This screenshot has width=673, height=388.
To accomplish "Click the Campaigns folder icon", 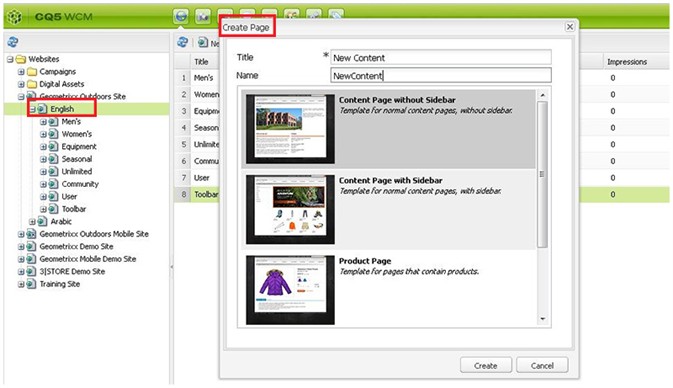I will pos(32,71).
